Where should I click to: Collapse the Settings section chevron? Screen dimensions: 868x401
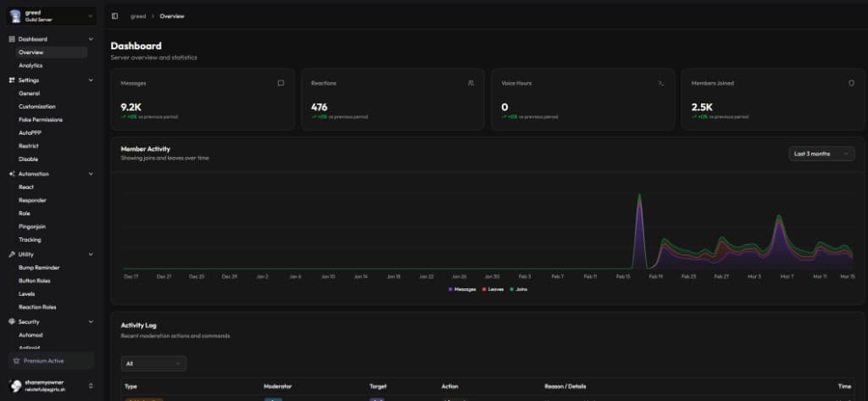[x=91, y=81]
